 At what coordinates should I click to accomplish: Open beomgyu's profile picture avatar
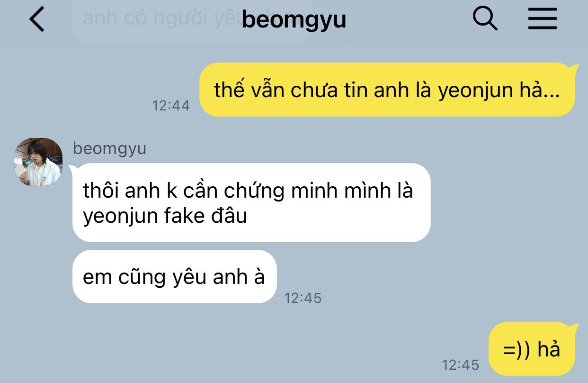[x=38, y=162]
